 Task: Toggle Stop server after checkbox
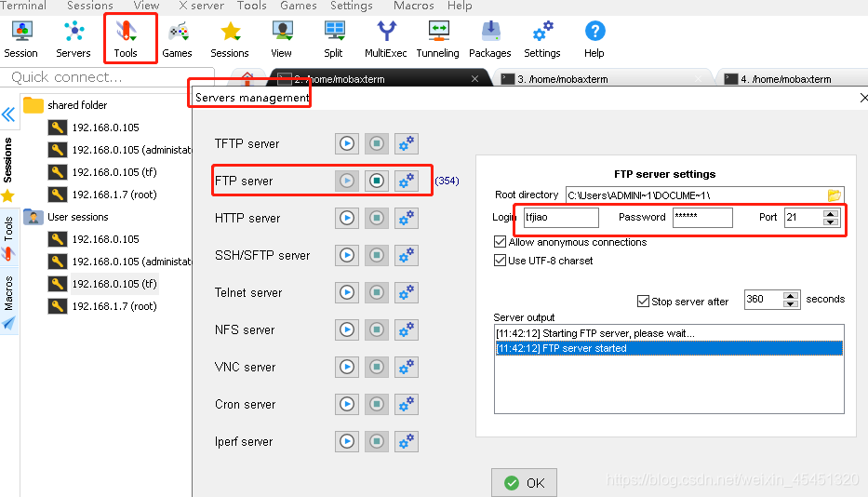tap(643, 301)
